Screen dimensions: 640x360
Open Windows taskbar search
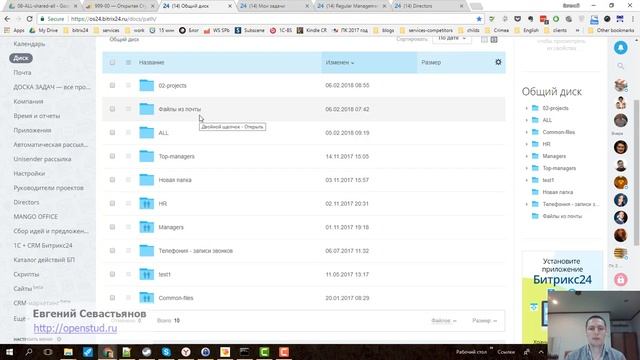[29, 352]
